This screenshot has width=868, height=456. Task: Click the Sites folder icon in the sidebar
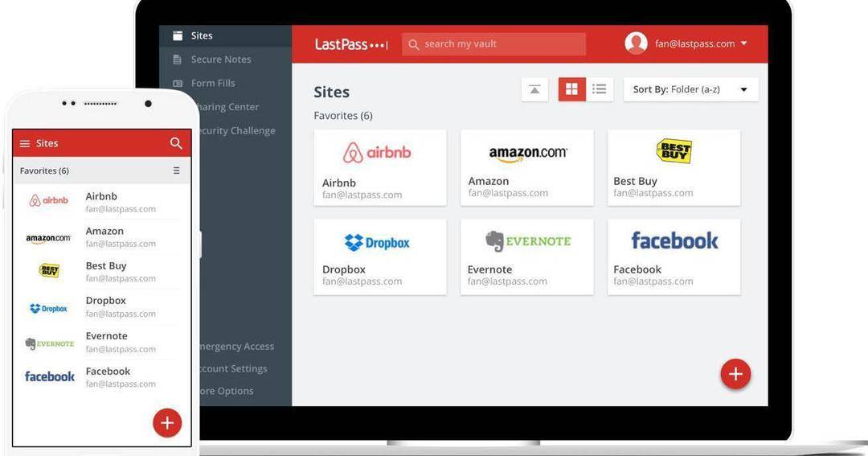177,35
